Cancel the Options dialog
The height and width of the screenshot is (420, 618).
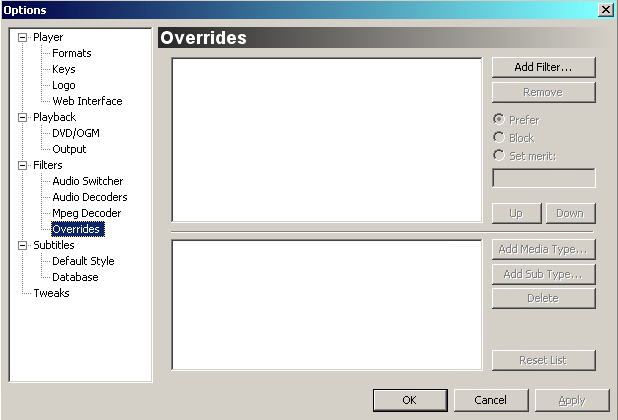coord(491,400)
